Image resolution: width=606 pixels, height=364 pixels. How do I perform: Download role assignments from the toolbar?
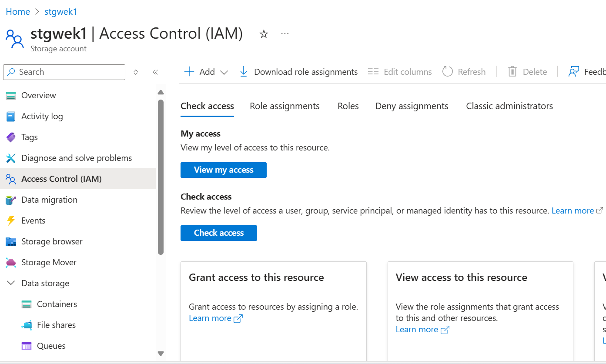299,72
